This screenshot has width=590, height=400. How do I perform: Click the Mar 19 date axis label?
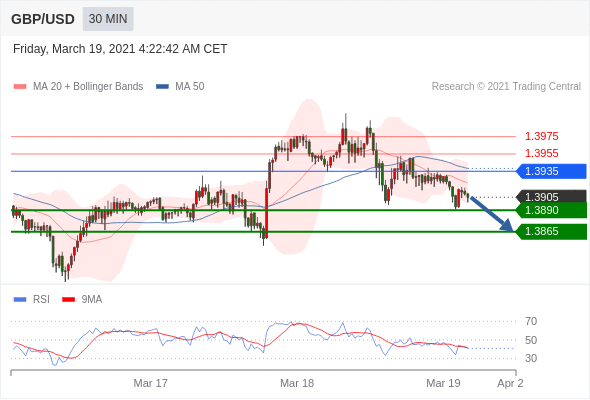(x=443, y=383)
